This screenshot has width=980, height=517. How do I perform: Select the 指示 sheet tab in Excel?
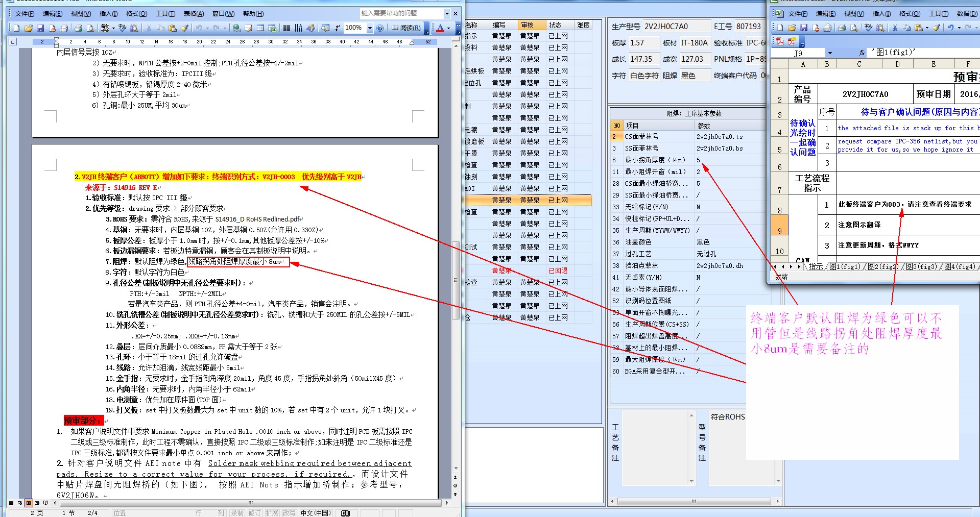816,266
